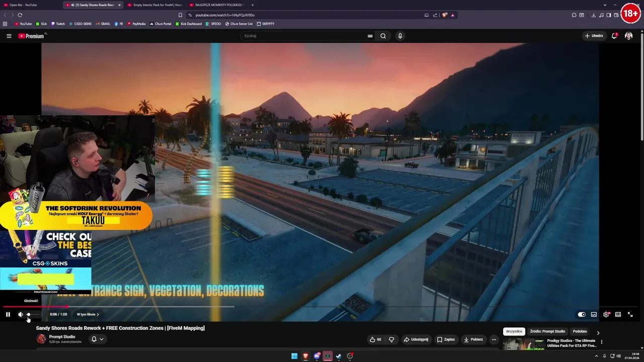This screenshot has height=362, width=644.
Task: Open the on-screen keyboard icon in search
Action: 370,36
